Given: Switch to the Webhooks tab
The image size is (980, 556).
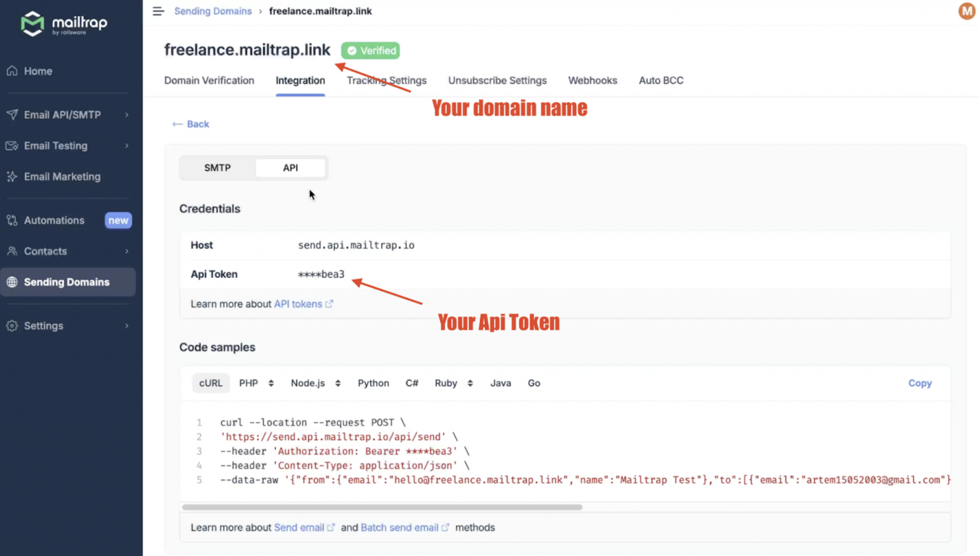Looking at the screenshot, I should (593, 81).
